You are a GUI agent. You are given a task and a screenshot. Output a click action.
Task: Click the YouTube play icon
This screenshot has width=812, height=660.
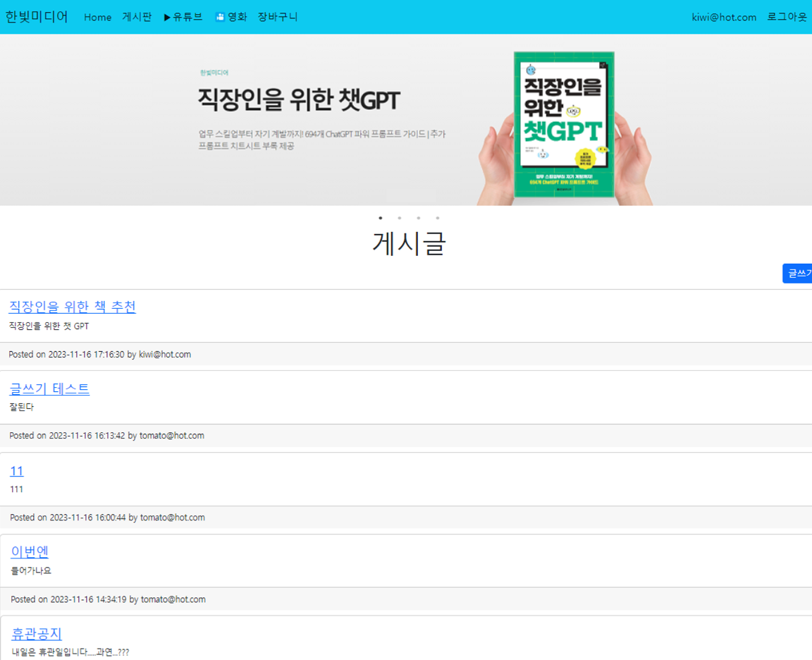tap(167, 17)
